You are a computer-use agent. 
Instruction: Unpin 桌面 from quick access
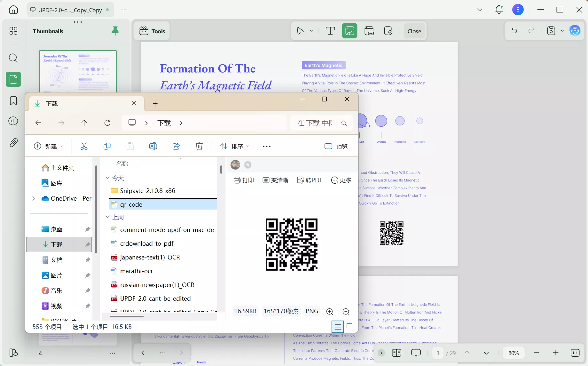pyautogui.click(x=87, y=229)
